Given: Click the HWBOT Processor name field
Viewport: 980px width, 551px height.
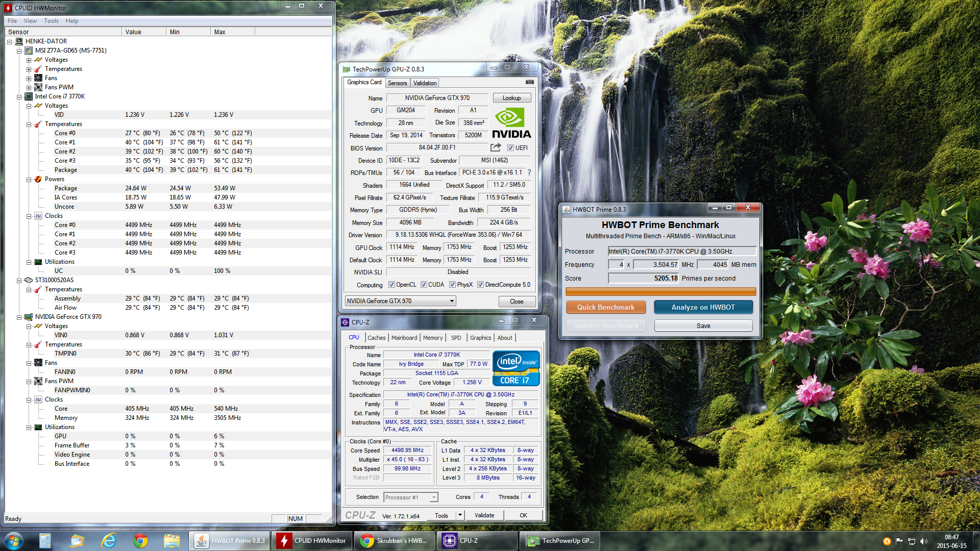Looking at the screenshot, I should 681,251.
